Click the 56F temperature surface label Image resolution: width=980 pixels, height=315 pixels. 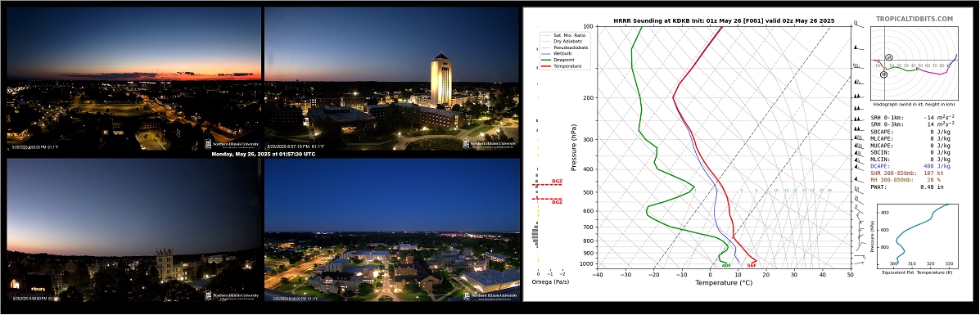752,266
